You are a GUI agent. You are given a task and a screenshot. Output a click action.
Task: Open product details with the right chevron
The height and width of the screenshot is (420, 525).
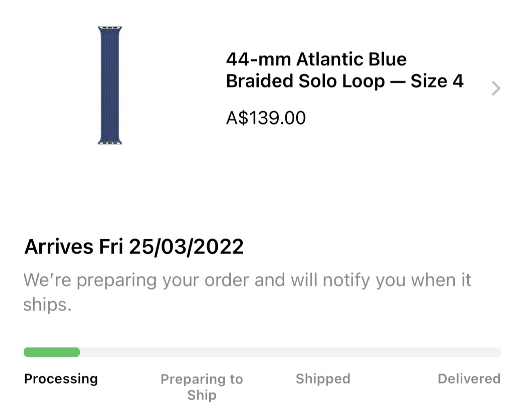point(496,88)
